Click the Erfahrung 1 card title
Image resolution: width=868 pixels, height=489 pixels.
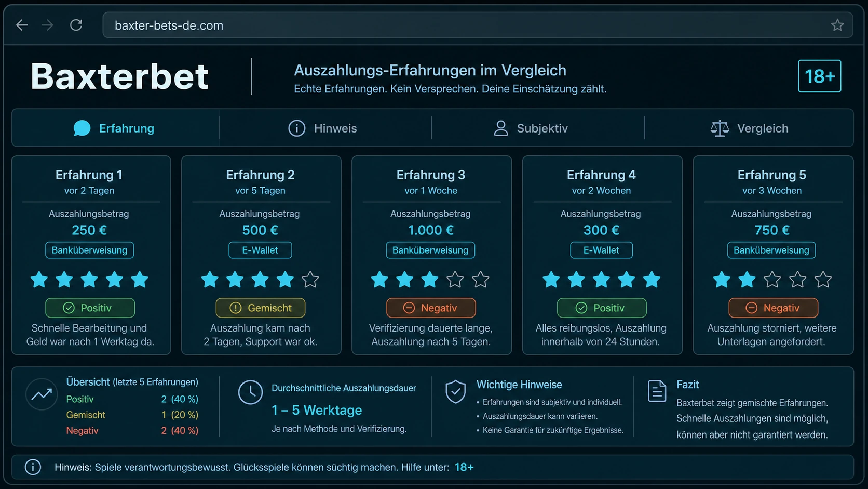click(x=89, y=175)
